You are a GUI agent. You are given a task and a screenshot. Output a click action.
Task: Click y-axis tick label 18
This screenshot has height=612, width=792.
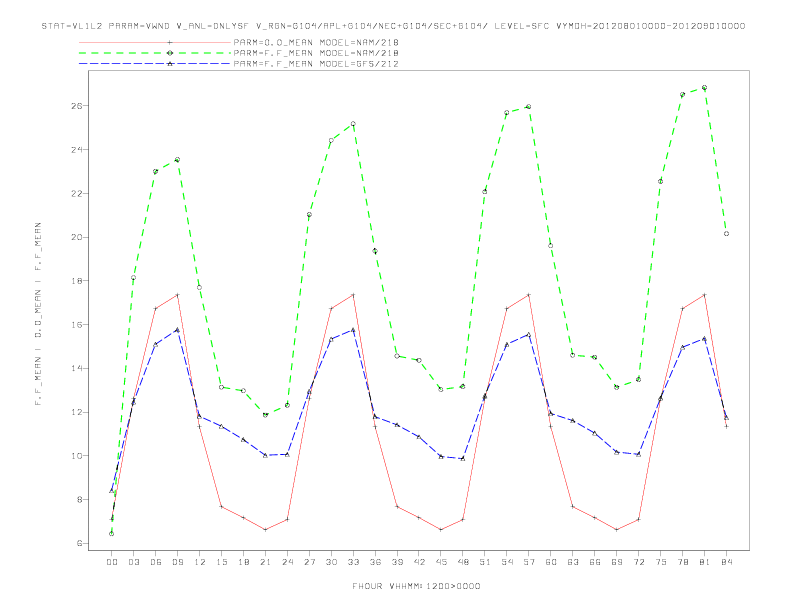[x=76, y=281]
